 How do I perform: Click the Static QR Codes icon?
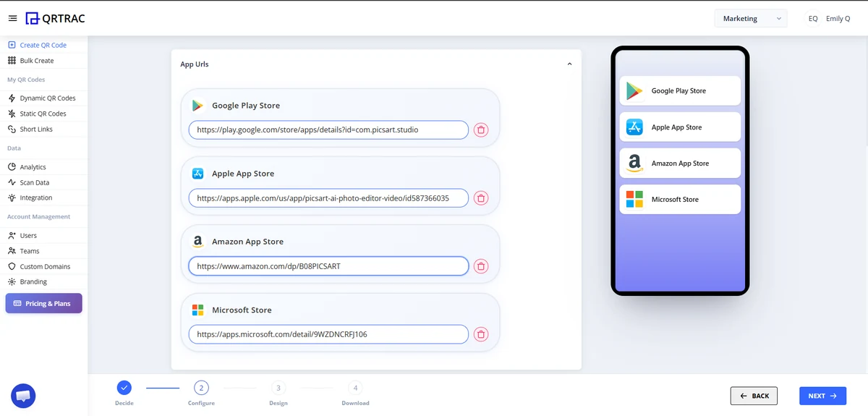[x=12, y=114]
